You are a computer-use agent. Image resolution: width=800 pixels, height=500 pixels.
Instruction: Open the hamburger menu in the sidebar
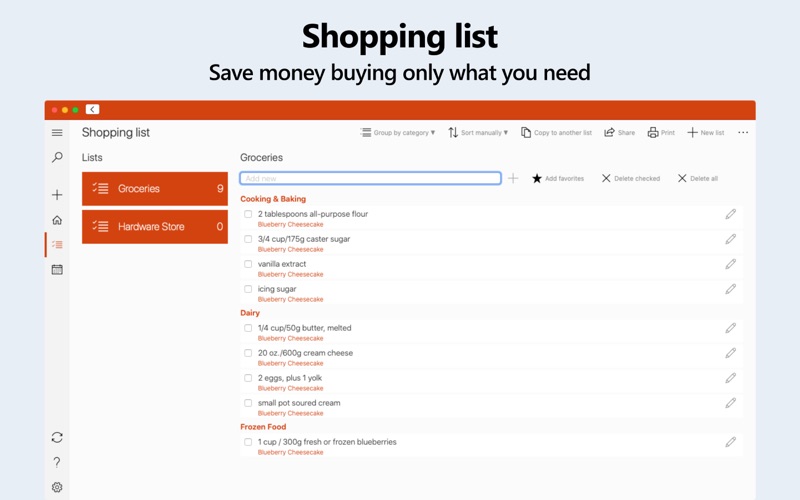pyautogui.click(x=57, y=133)
